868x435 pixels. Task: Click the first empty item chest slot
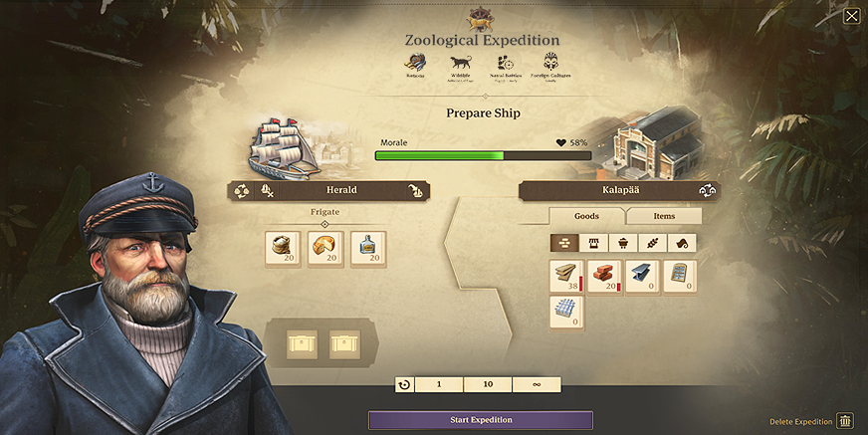303,344
